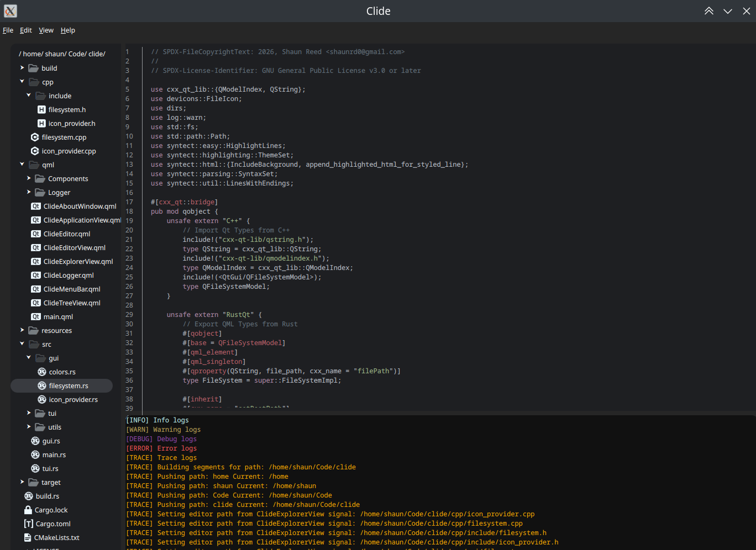Viewport: 756px width, 550px height.
Task: Click the document icon beside CMakeLists.txt
Action: (28, 538)
